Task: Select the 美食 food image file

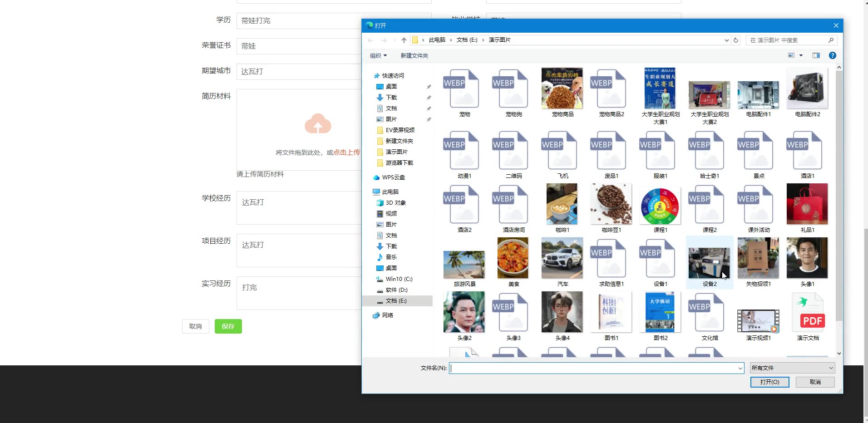Action: tap(513, 258)
